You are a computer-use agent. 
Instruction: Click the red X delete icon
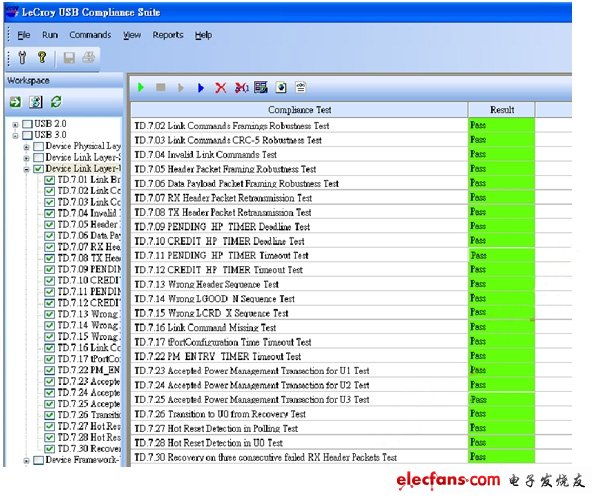221,88
